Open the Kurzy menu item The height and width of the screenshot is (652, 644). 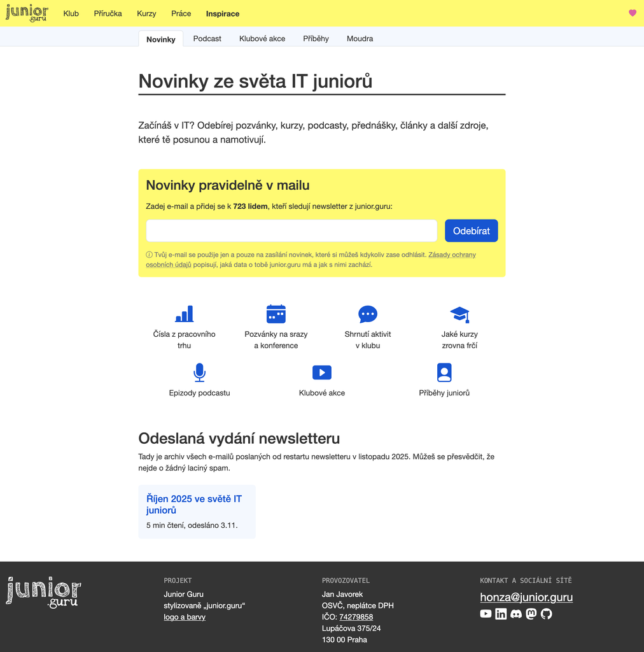coord(146,13)
